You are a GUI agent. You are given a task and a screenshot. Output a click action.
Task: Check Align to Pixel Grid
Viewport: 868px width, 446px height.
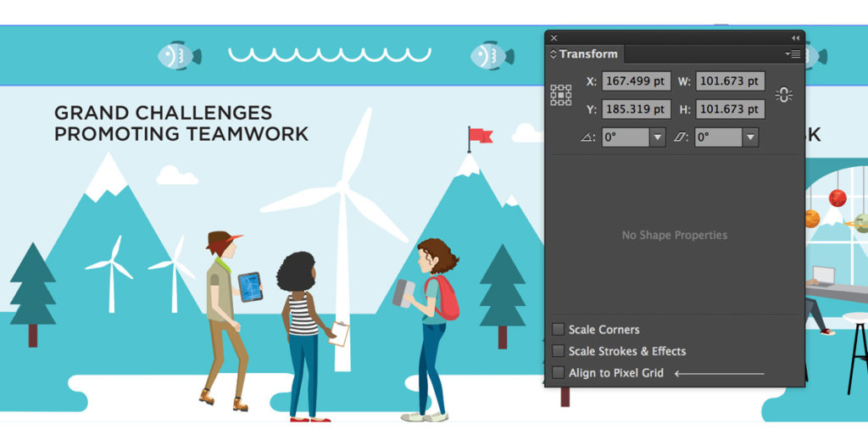(x=558, y=372)
